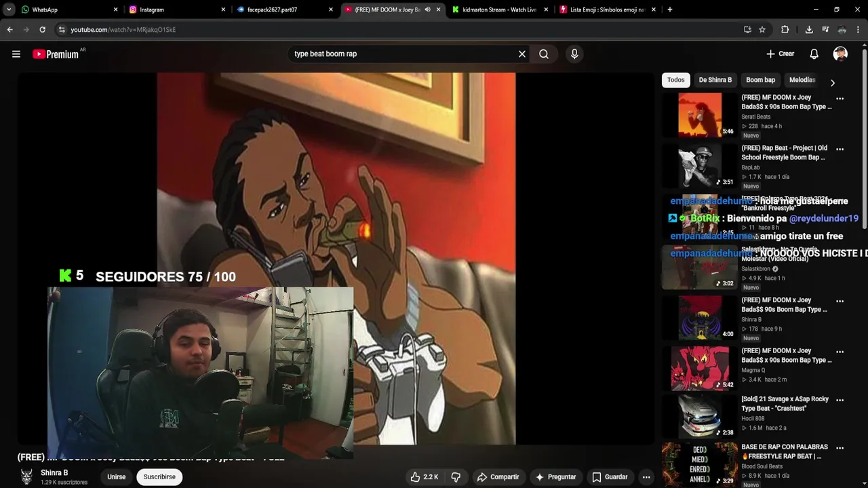Viewport: 868px width, 488px height.
Task: Open the YouTube account avatar menu
Action: [x=840, y=54]
